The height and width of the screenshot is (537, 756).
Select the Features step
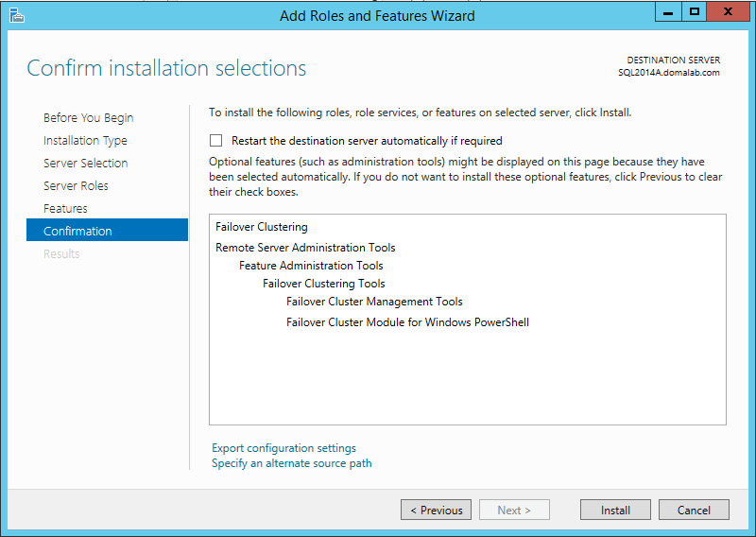tap(65, 208)
